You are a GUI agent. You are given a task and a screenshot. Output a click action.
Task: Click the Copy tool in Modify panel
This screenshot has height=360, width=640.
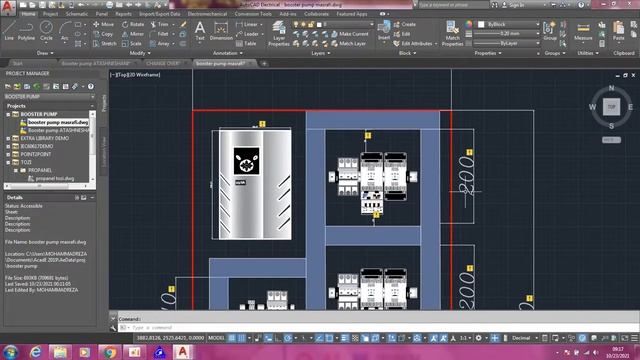point(103,34)
